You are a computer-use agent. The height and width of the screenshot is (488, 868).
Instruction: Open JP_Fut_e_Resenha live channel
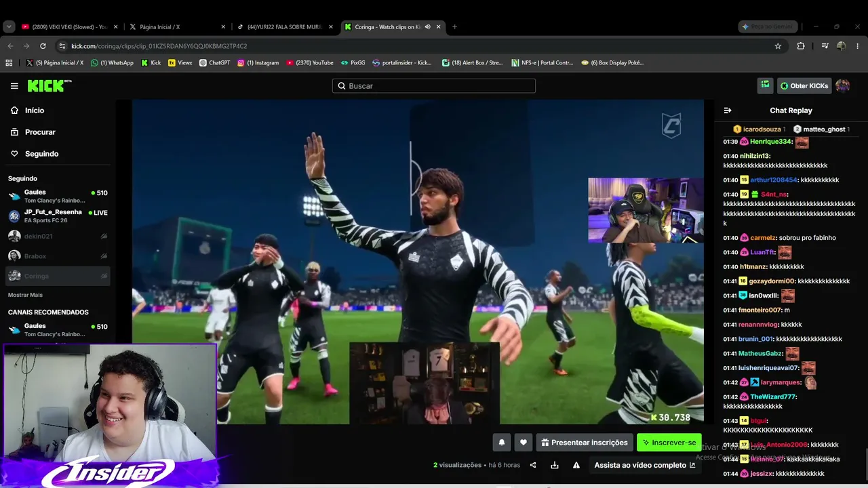[x=58, y=216]
